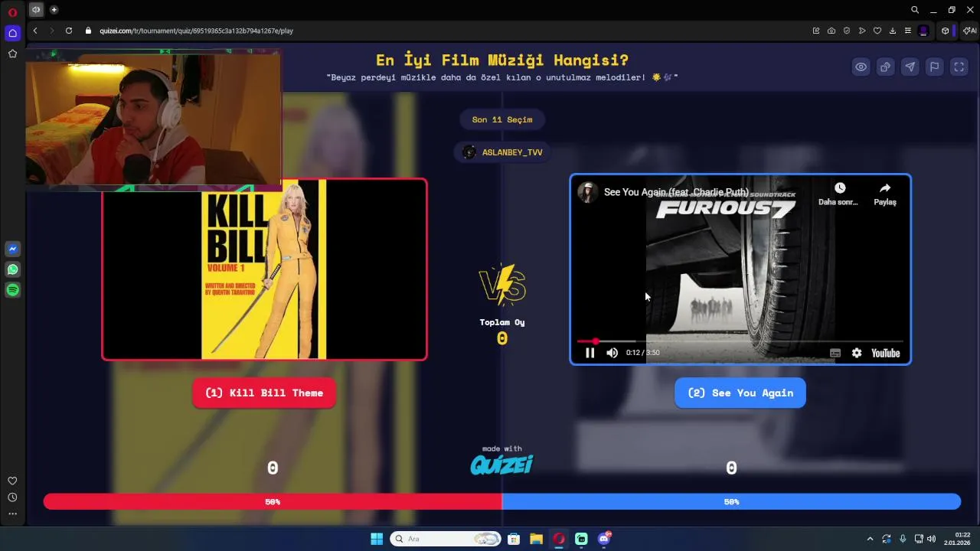Enter fullscreen quiz mode
This screenshot has height=551, width=980.
click(x=959, y=67)
